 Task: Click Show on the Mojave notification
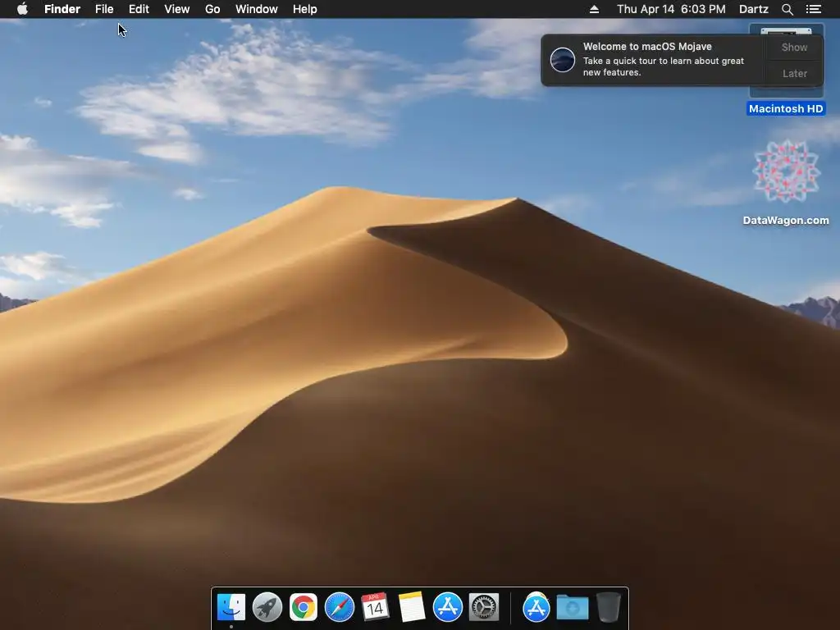pos(794,47)
